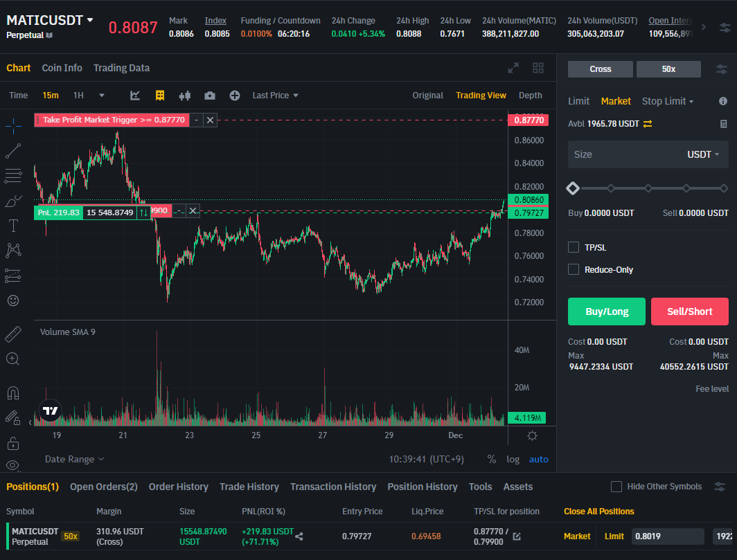Take a chart snapshot with the camera icon
The height and width of the screenshot is (560, 737).
pos(210,96)
